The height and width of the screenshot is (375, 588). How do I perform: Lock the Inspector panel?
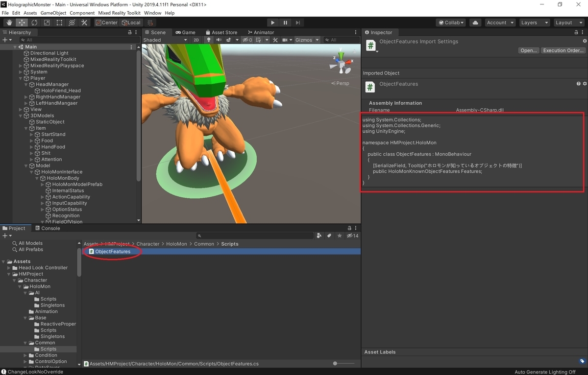click(577, 32)
